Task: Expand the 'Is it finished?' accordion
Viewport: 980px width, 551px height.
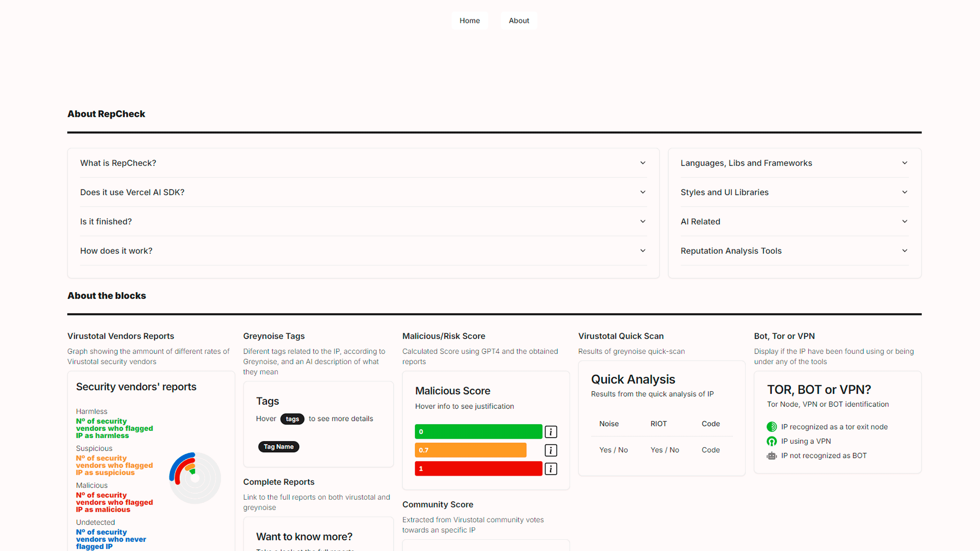Action: pos(363,221)
